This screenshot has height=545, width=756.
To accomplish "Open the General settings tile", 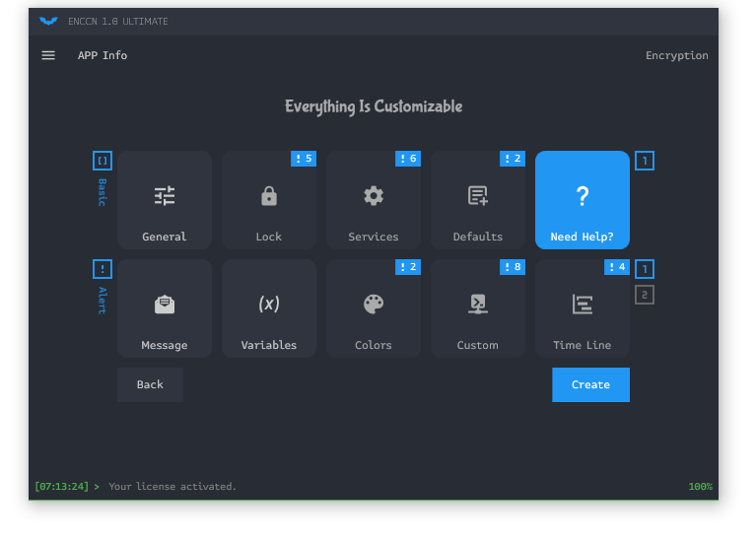I will pos(165,200).
